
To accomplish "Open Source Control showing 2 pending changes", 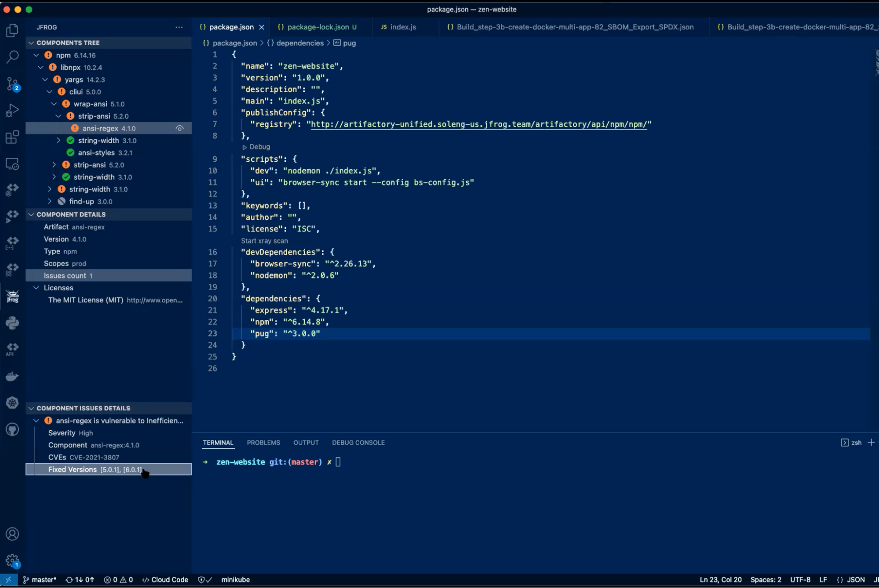I will tap(12, 84).
